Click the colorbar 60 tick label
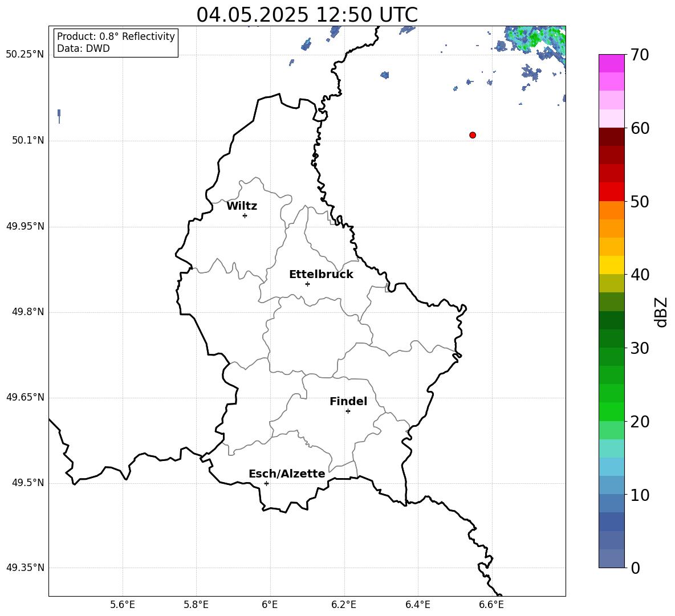This screenshot has height=616, width=675. pyautogui.click(x=640, y=128)
